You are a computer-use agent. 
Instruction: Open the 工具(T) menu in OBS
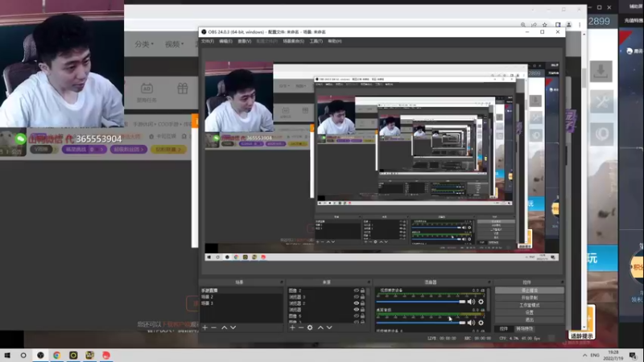(x=316, y=41)
